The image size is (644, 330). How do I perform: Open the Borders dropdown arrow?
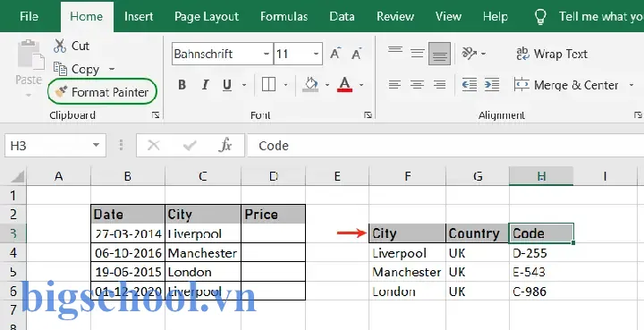(x=285, y=85)
